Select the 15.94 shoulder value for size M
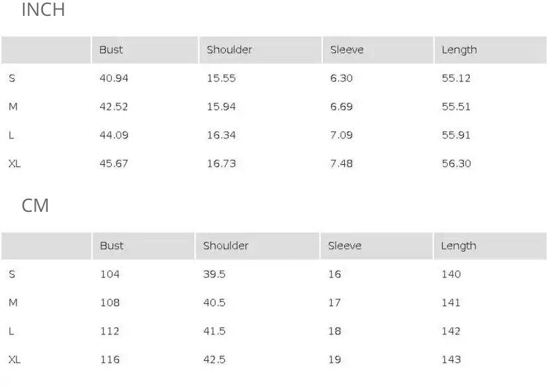This screenshot has width=548, height=392. (x=221, y=107)
